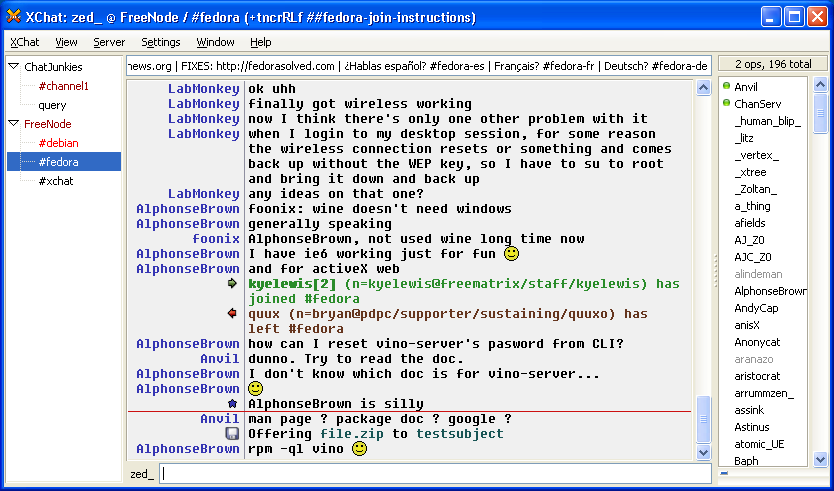The height and width of the screenshot is (491, 834).
Task: Select afields in the user list
Action: coord(750,223)
